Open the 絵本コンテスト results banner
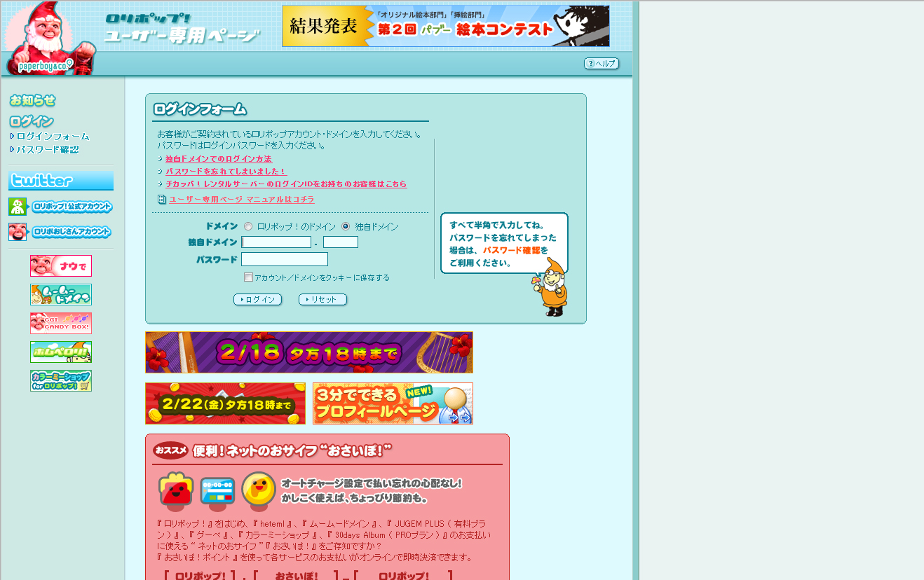 [x=446, y=26]
